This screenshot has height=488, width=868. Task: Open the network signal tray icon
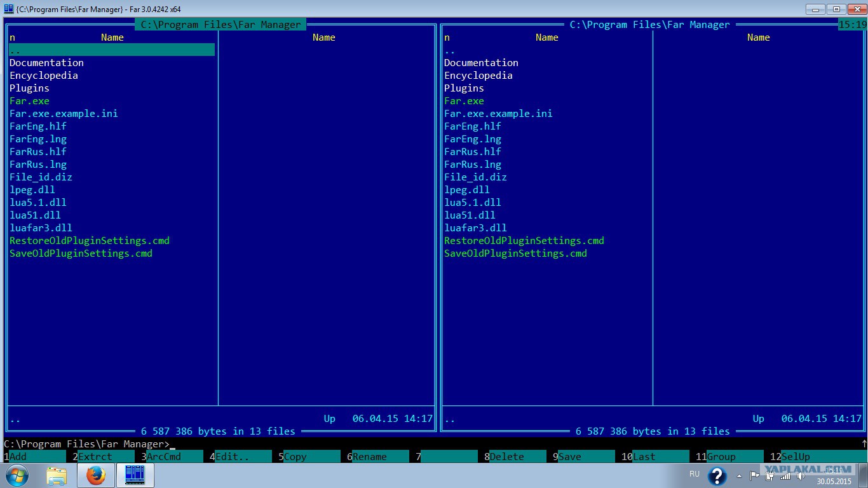[785, 475]
